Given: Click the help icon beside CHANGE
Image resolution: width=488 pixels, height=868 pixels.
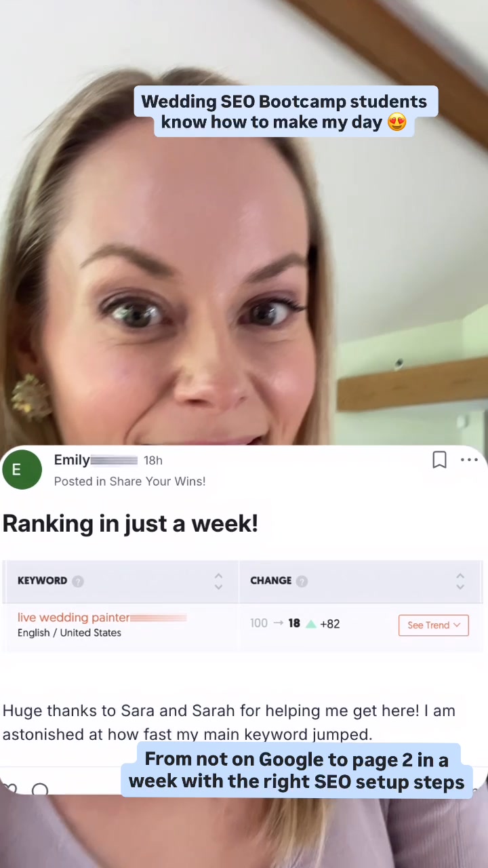Looking at the screenshot, I should tap(302, 581).
